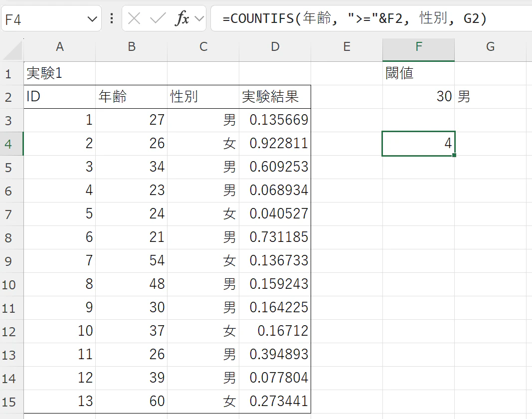
Task: Expand the formula bar function dropdown chevron
Action: click(x=199, y=18)
